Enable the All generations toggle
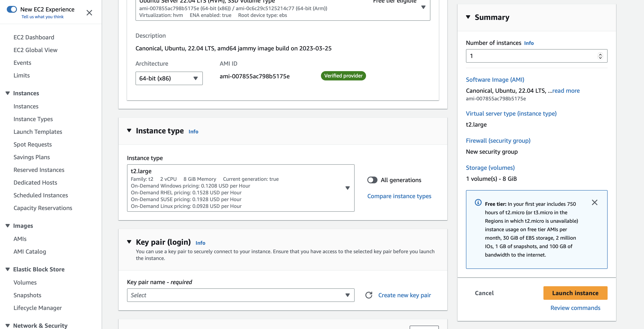 [x=372, y=180]
